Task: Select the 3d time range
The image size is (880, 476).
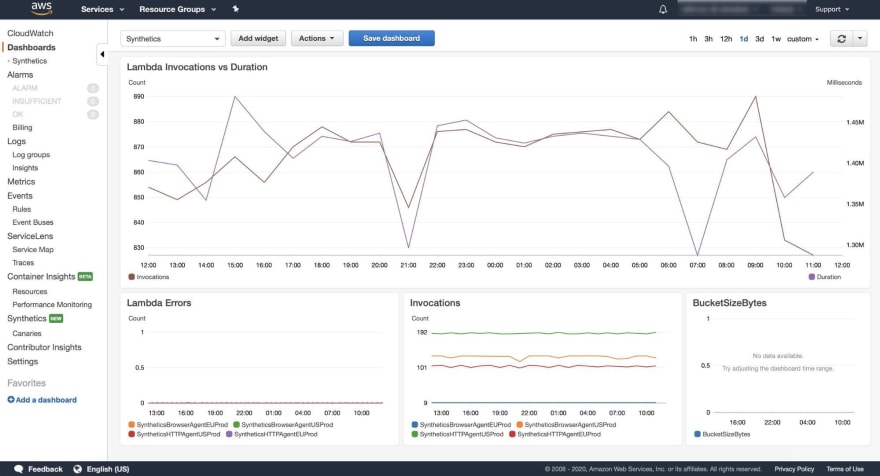Action: click(x=759, y=39)
